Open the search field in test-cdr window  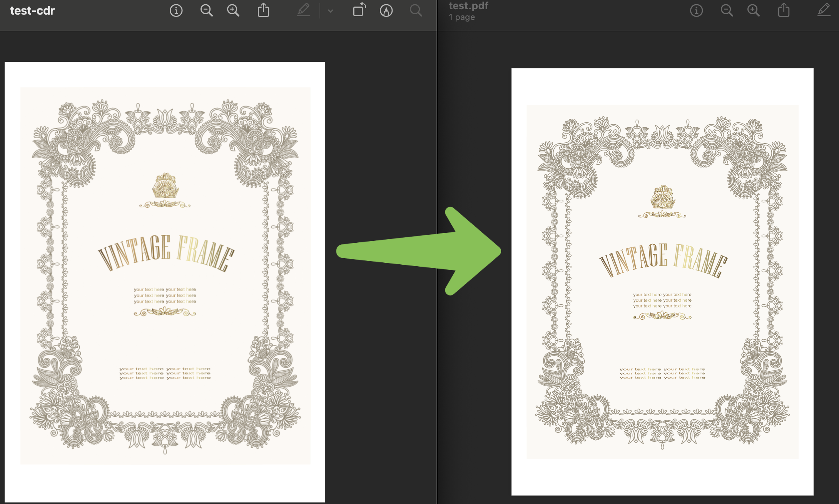point(416,10)
